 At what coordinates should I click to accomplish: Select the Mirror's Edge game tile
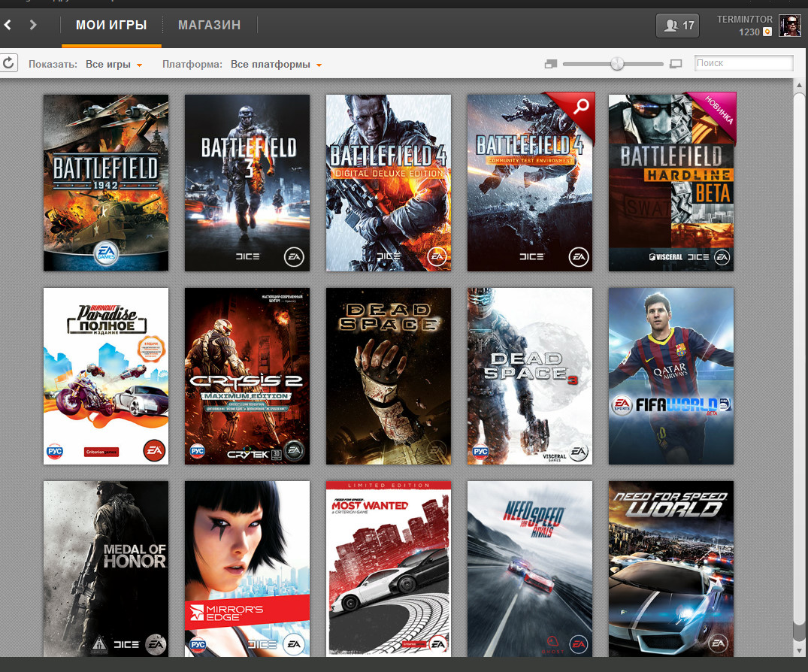247,569
